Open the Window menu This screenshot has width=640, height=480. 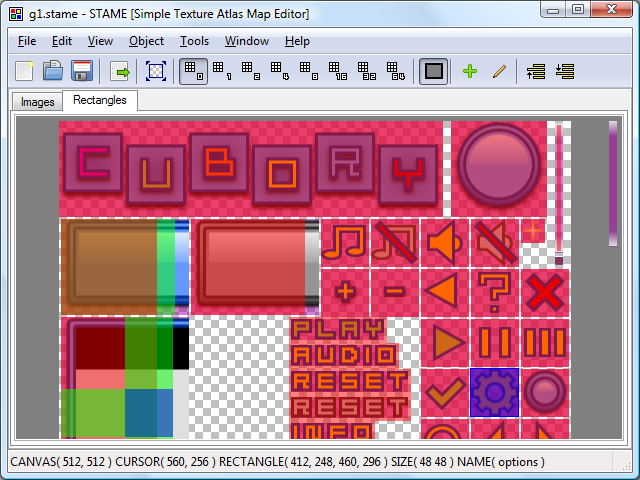[247, 41]
